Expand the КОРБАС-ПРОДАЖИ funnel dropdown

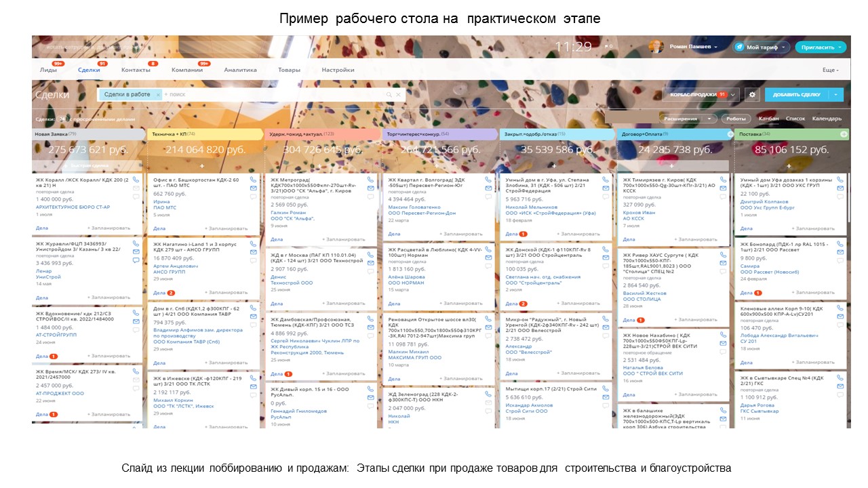734,95
